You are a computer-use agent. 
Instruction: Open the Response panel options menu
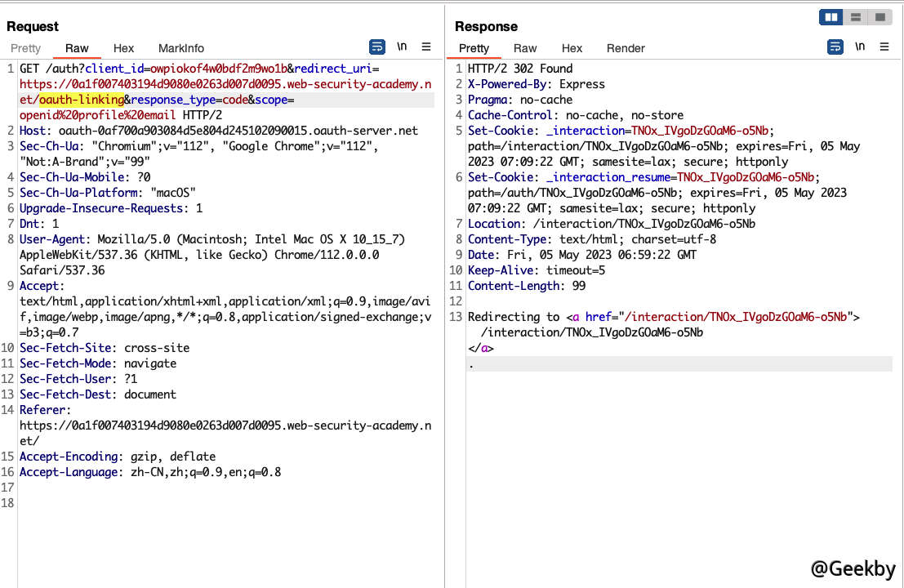pyautogui.click(x=884, y=47)
